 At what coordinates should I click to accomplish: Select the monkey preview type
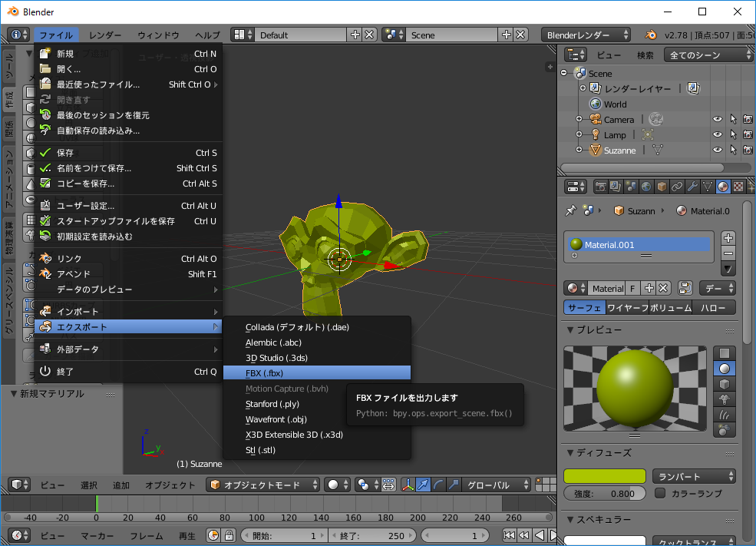[725, 400]
